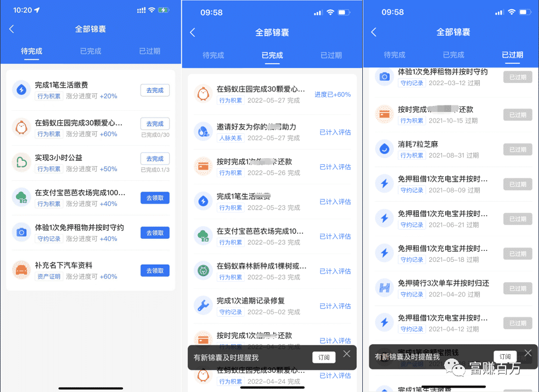Tap the 邀请好友 friend-invite icon
The height and width of the screenshot is (392, 539).
pyautogui.click(x=203, y=132)
